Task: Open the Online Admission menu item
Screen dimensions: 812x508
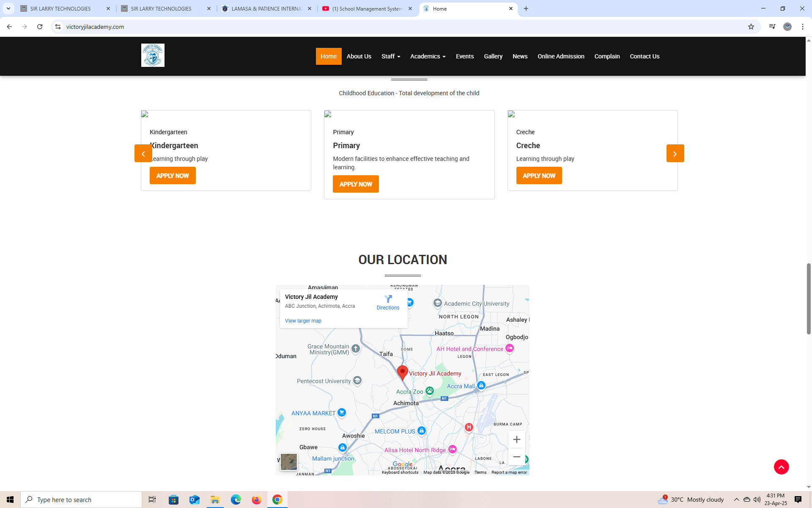Action: (561, 56)
